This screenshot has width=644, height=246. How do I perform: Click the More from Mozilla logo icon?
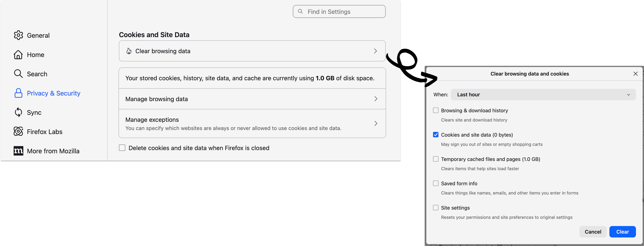18,151
